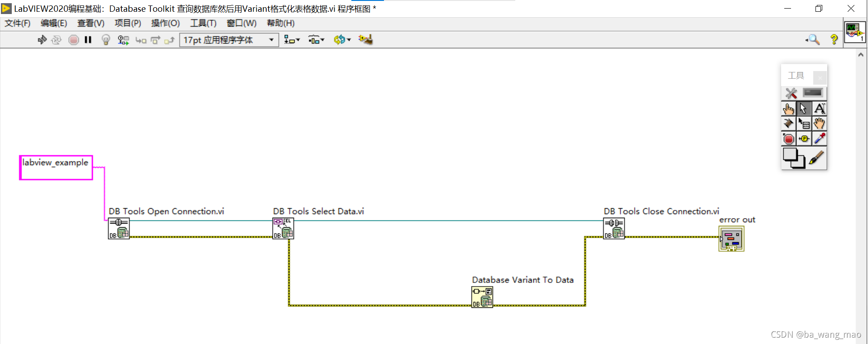Click the labview_example string constant

(x=56, y=167)
